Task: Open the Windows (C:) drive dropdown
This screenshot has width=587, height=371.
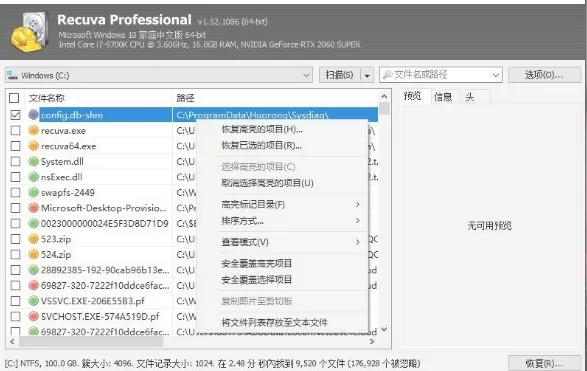Action: tap(306, 75)
